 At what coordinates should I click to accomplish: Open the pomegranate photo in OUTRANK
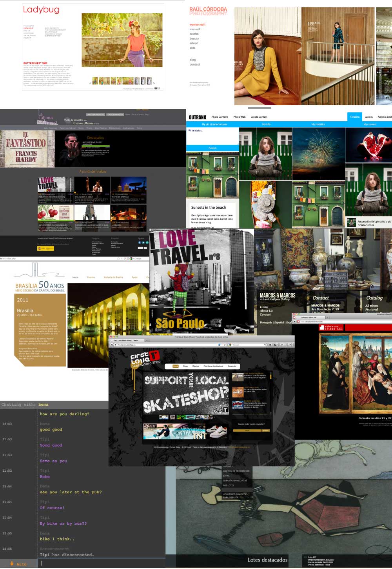(369, 145)
